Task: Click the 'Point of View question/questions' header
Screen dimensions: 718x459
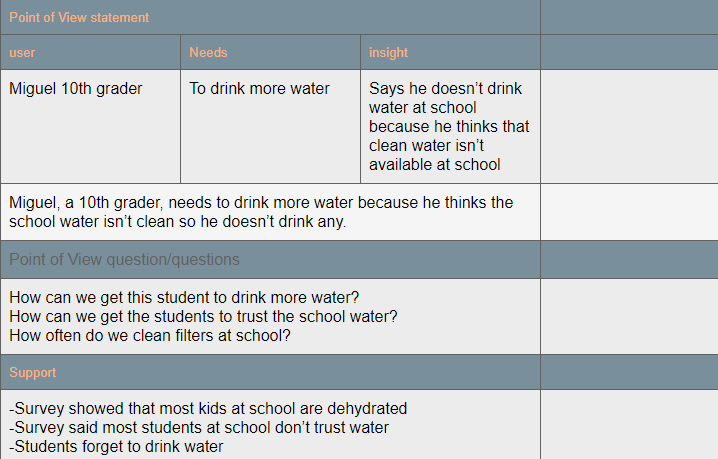Action: 124,259
